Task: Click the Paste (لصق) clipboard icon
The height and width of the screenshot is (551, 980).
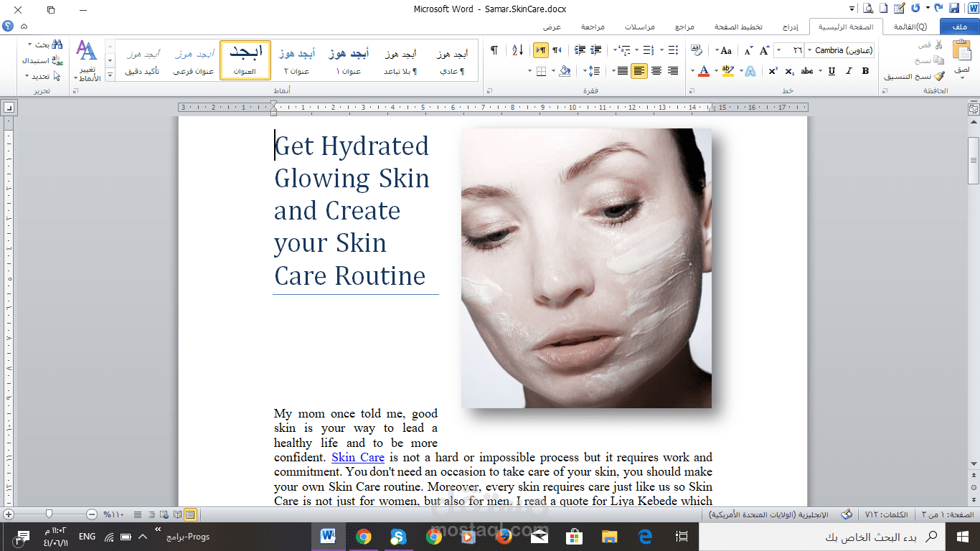Action: pos(961,51)
